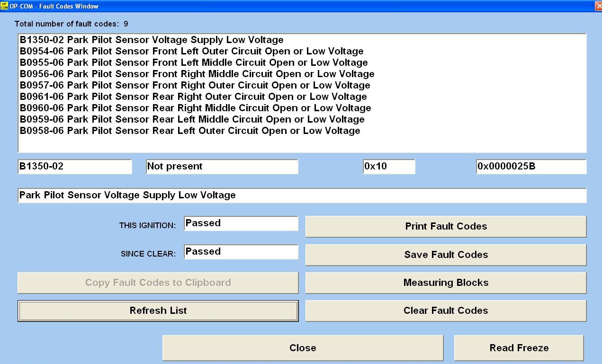Screen dimensions: 602x364
Task: Click the Close button at bottom
Action: 303,348
